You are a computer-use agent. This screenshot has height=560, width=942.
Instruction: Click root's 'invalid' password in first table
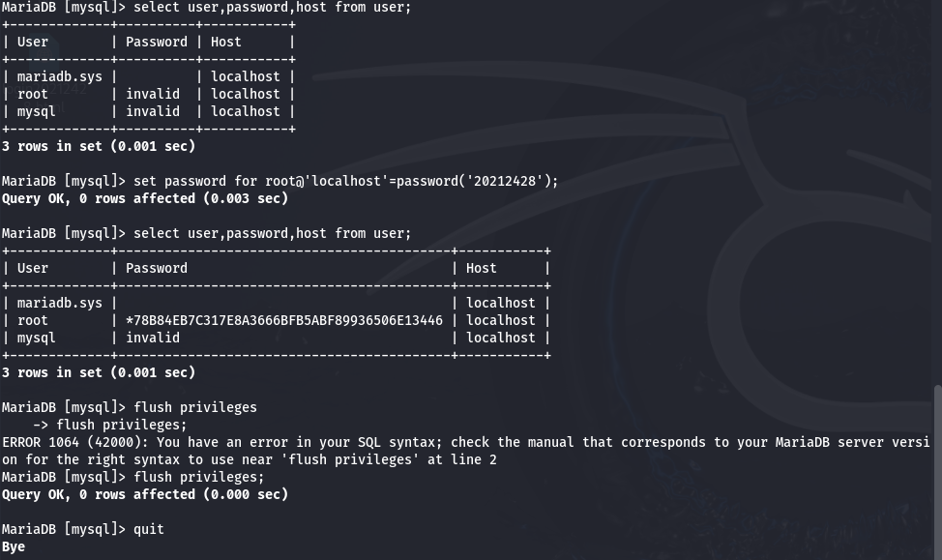pyautogui.click(x=153, y=94)
